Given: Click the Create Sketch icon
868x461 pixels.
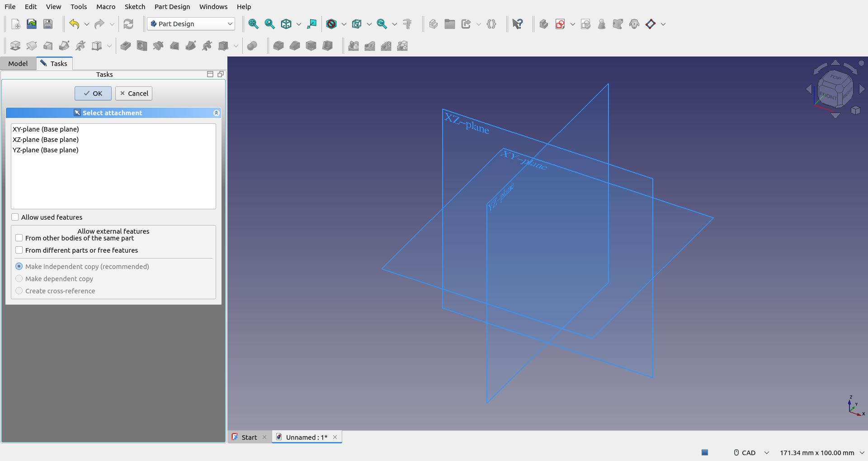Looking at the screenshot, I should tap(560, 24).
